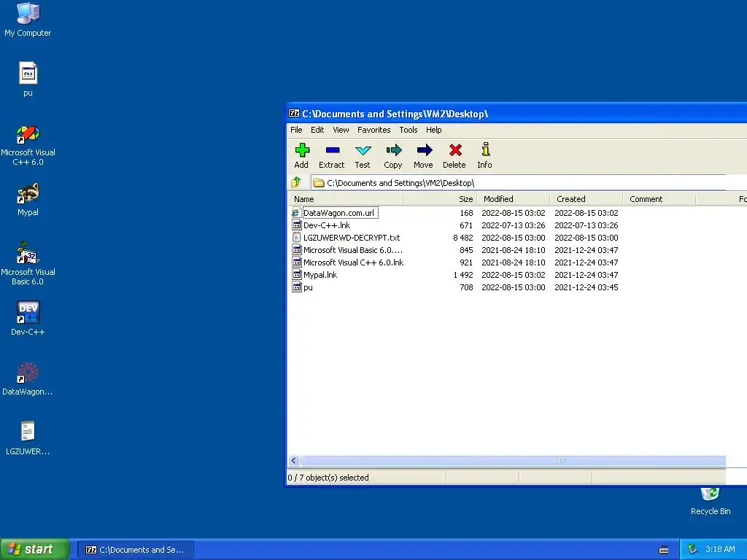747x560 pixels.
Task: Click the 3:18 AM taskbar clock
Action: click(x=720, y=549)
